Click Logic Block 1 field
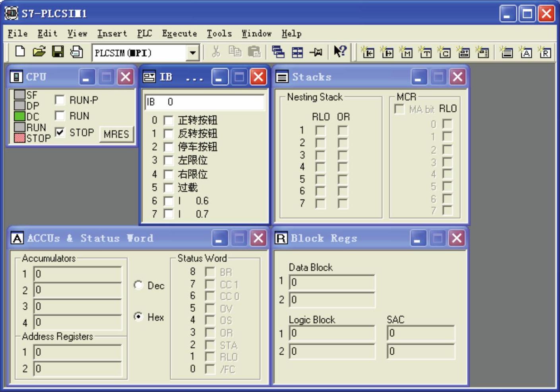The image size is (560, 392). 332,333
